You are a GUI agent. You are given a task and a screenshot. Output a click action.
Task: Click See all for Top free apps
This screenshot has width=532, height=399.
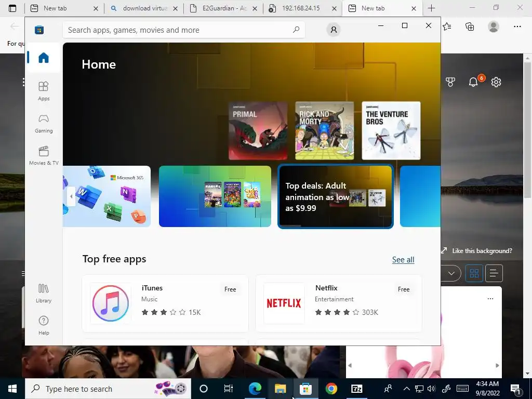403,260
